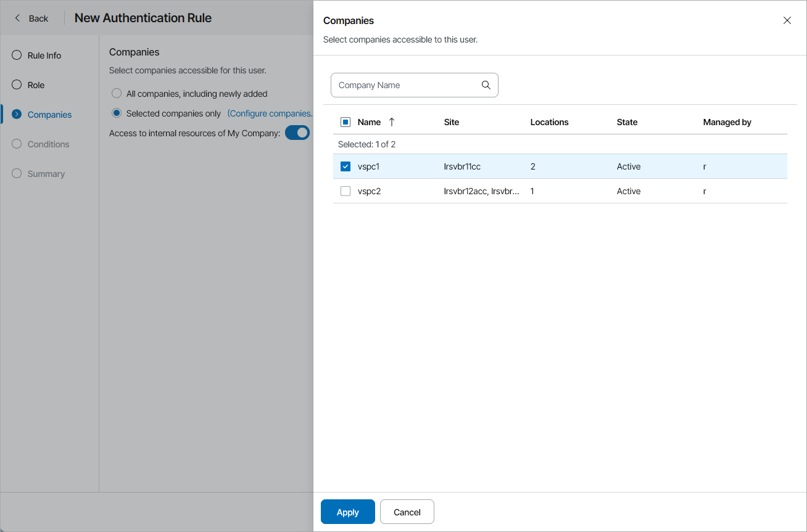Select the All companies, including newly added option

[x=117, y=93]
